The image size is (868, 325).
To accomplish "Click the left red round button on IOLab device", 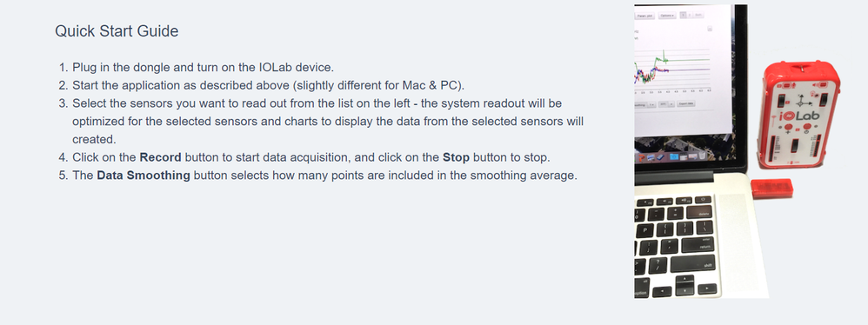I will point(788,127).
